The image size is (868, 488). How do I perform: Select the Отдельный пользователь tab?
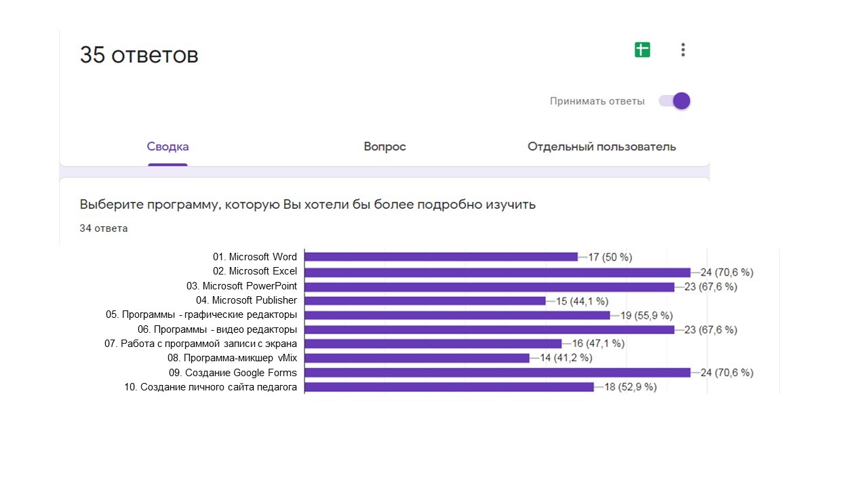[601, 146]
